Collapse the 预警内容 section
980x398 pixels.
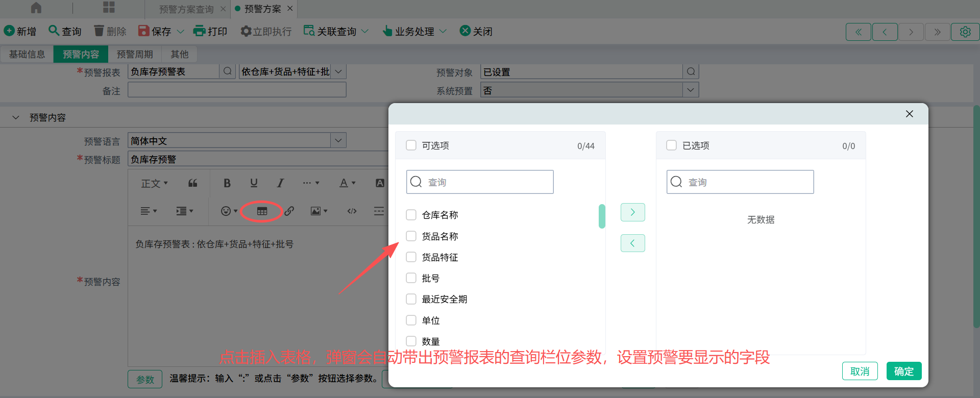coord(16,118)
